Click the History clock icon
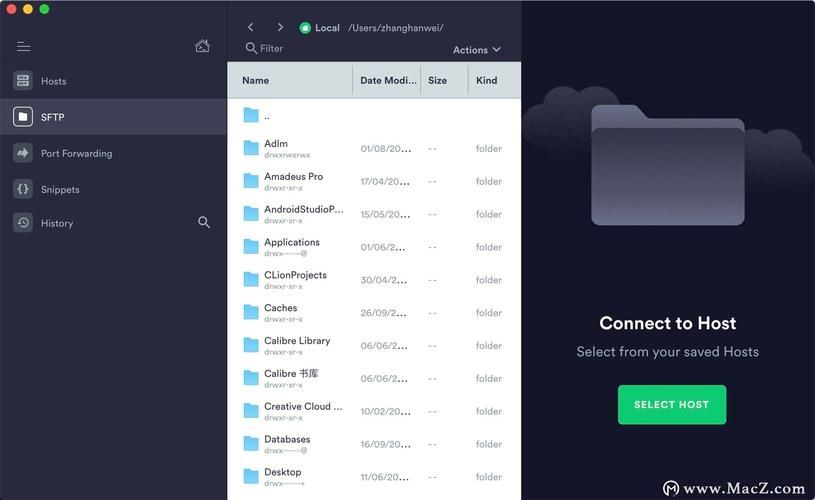815x500 pixels. [x=23, y=223]
